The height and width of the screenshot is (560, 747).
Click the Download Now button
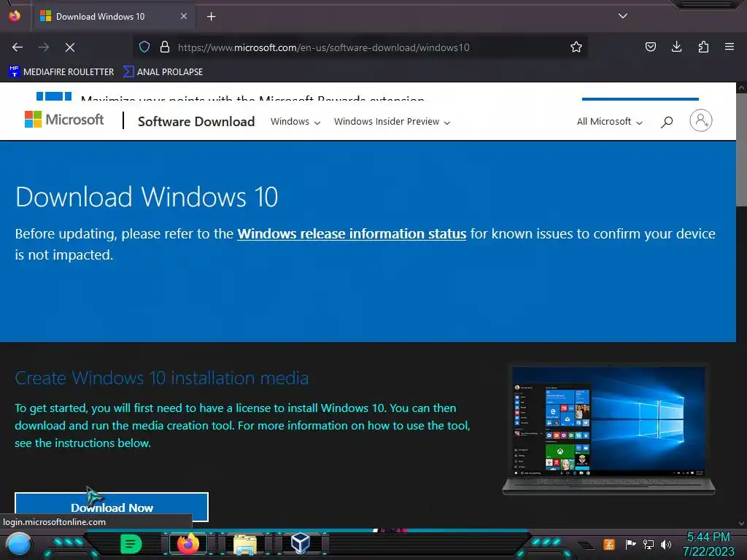click(x=112, y=507)
